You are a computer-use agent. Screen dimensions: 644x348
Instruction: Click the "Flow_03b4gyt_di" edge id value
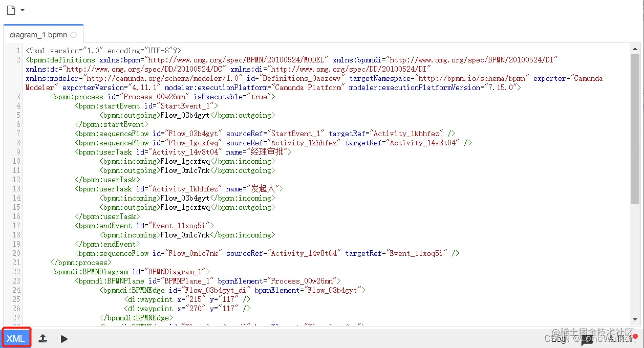tap(218, 290)
